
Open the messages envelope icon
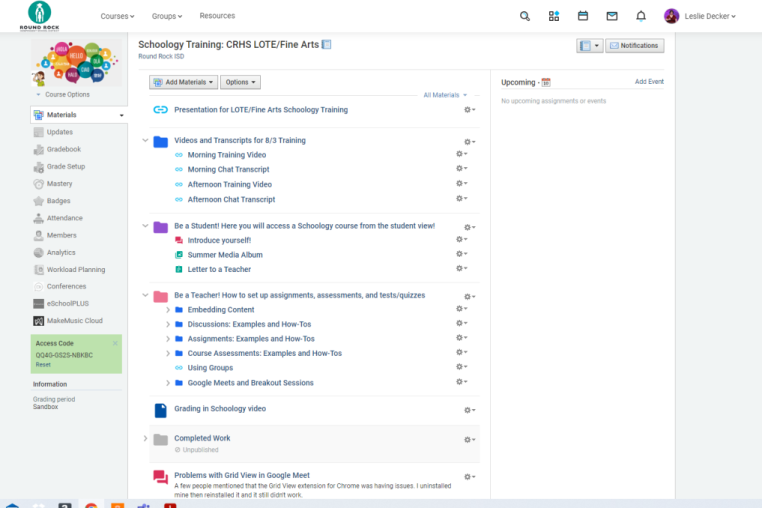pos(612,16)
